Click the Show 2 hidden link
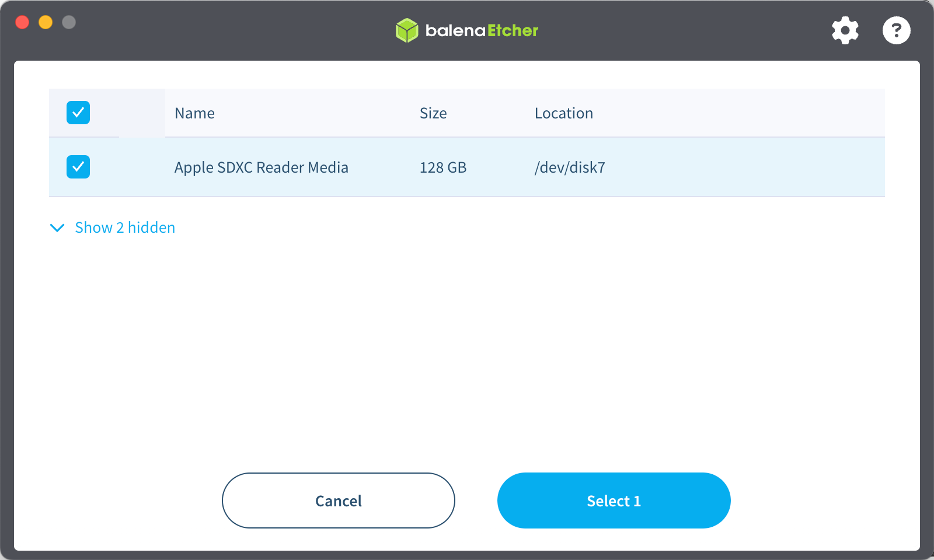 tap(125, 228)
